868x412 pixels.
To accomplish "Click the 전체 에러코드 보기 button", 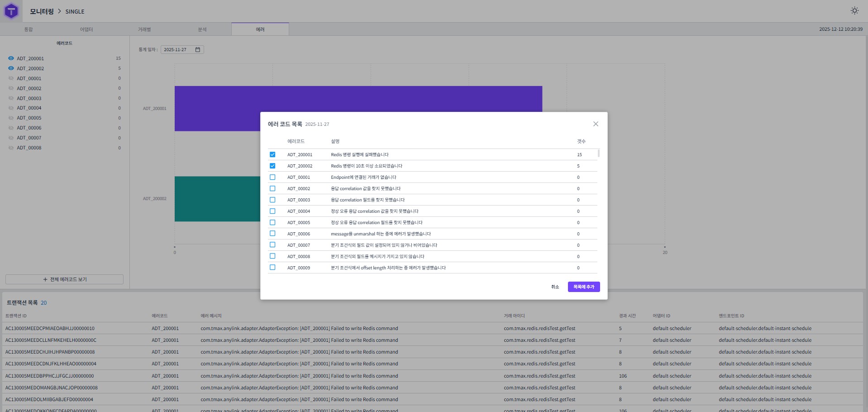I will [64, 279].
